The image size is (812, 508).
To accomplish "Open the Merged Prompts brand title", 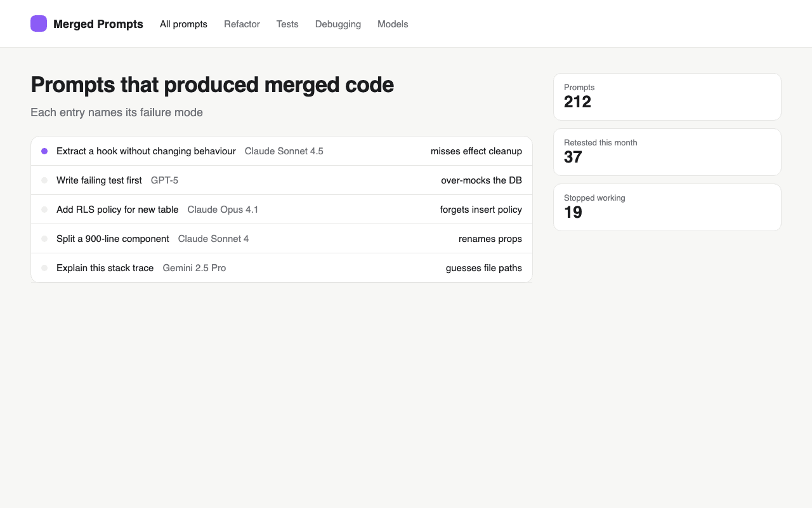I will point(98,24).
